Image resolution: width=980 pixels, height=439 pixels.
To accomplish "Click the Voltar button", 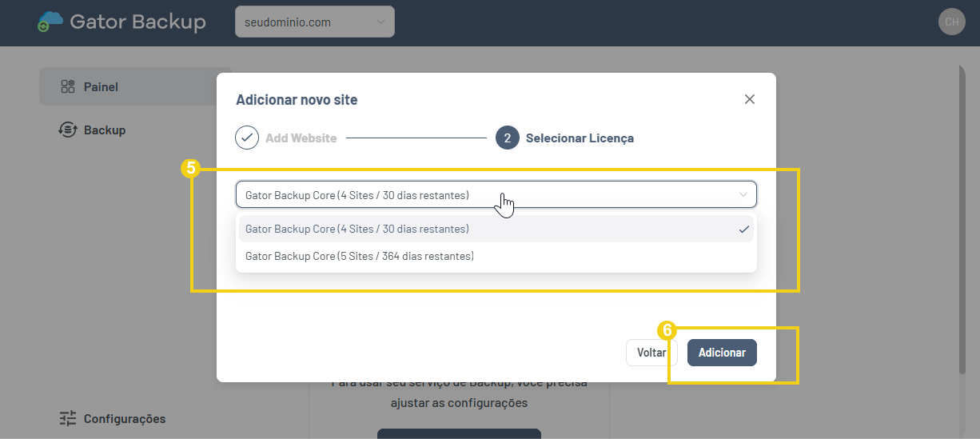I will click(x=651, y=353).
